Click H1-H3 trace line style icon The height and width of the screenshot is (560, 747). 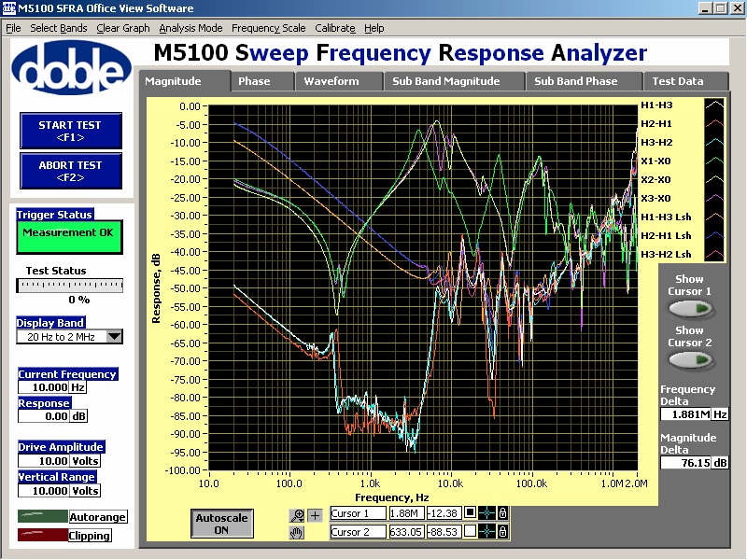714,105
